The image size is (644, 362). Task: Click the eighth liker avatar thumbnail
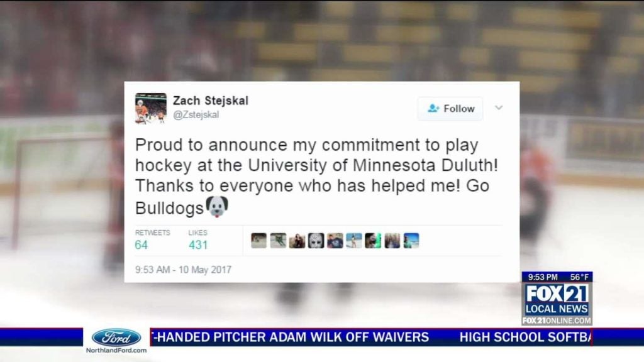coord(392,241)
